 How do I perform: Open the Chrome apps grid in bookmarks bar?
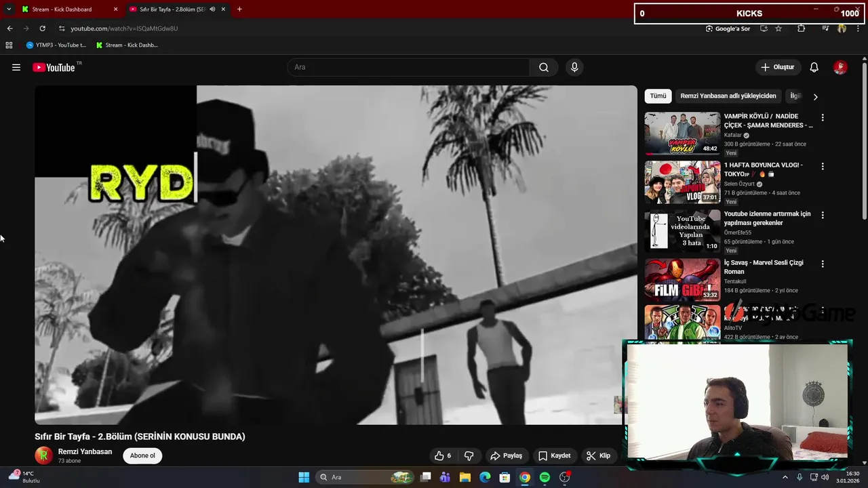tap(9, 45)
